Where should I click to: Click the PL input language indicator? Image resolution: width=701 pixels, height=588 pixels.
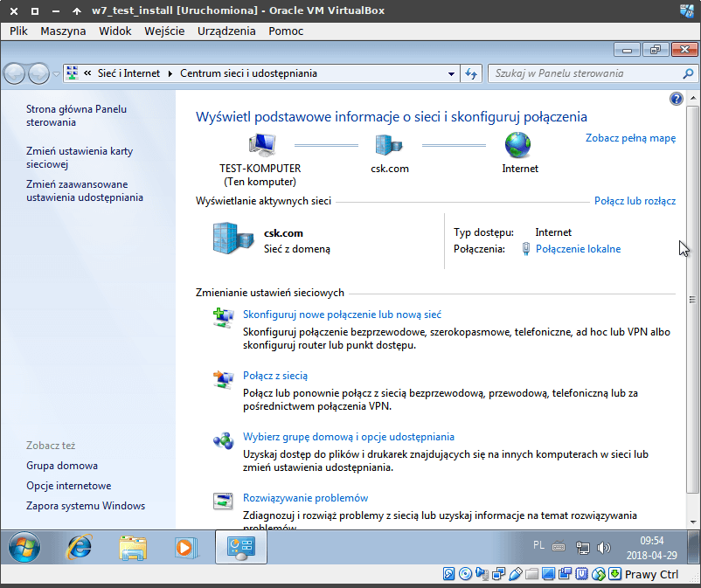tap(538, 545)
